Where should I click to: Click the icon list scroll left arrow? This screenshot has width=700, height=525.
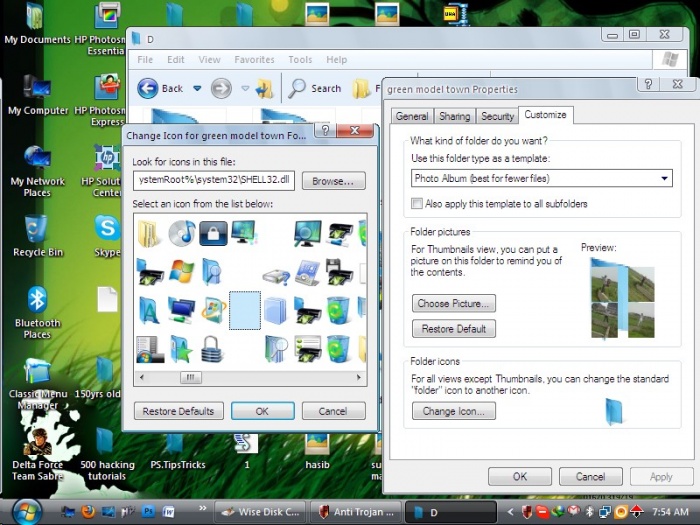pyautogui.click(x=142, y=377)
